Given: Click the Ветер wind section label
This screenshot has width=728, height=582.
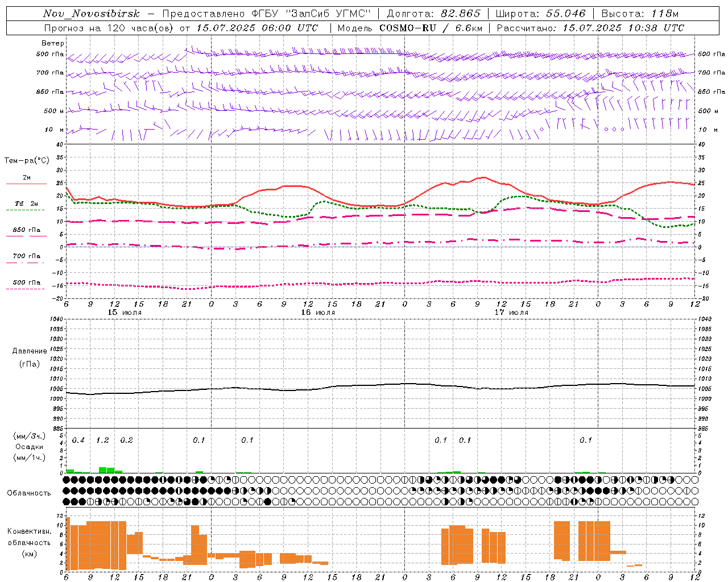Looking at the screenshot, I should 53,43.
